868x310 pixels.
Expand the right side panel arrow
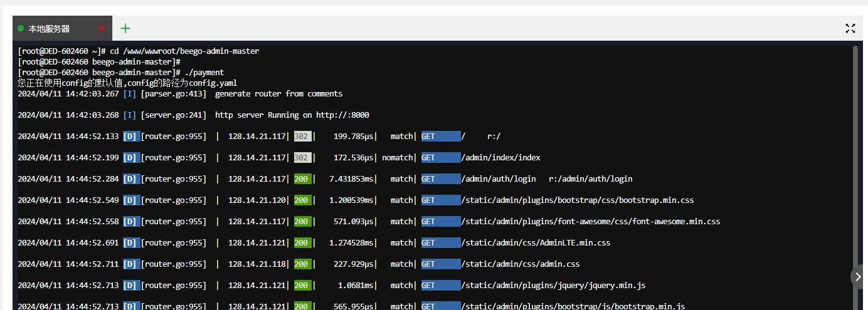point(859,276)
